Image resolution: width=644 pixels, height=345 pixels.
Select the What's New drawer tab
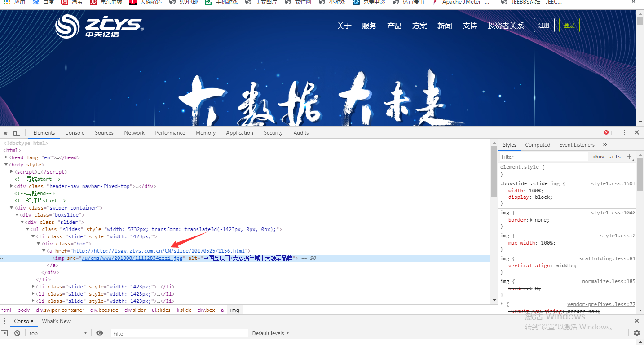[56, 321]
